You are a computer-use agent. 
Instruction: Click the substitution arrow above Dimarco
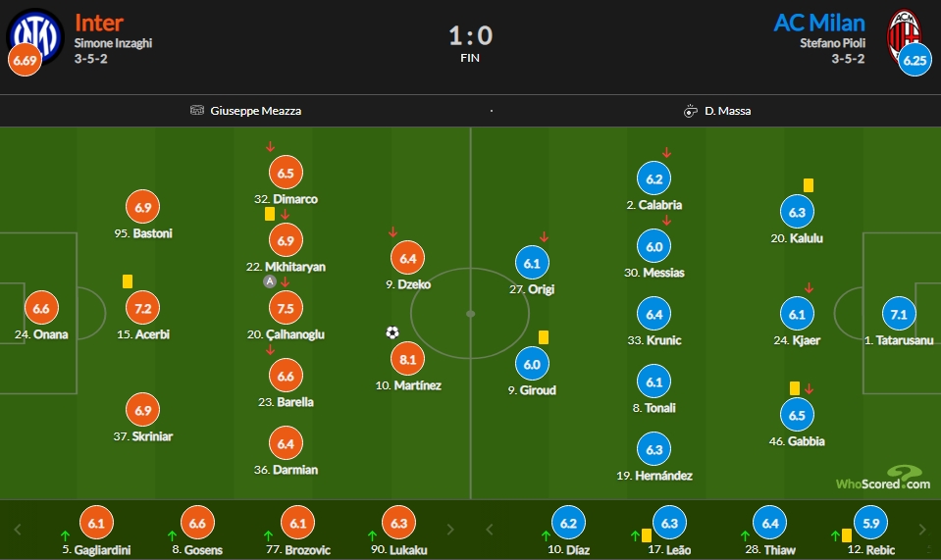(x=270, y=146)
